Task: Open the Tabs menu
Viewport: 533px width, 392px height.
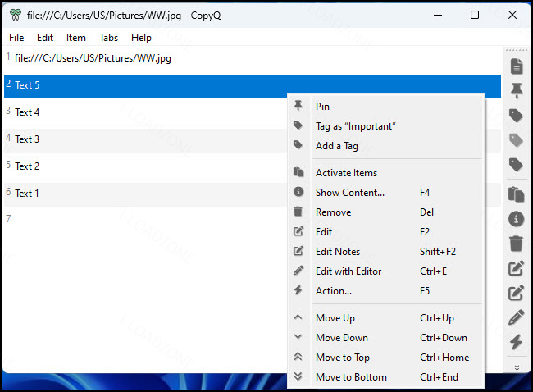Action: [x=108, y=38]
